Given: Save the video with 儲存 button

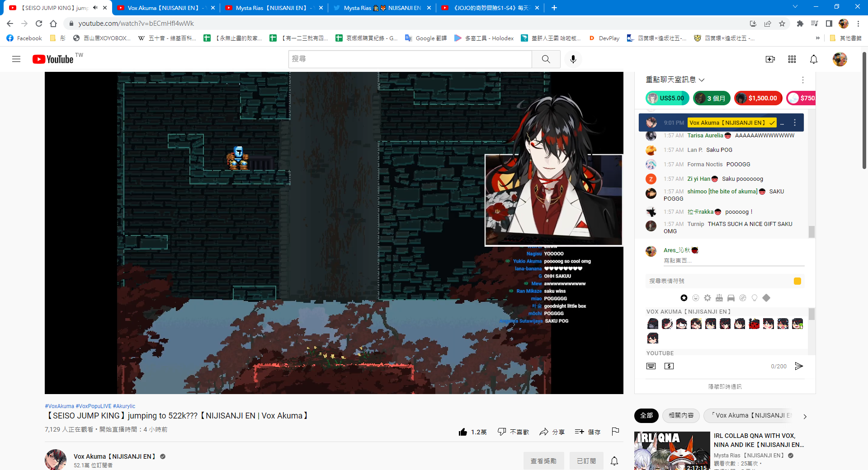Looking at the screenshot, I should [588, 432].
